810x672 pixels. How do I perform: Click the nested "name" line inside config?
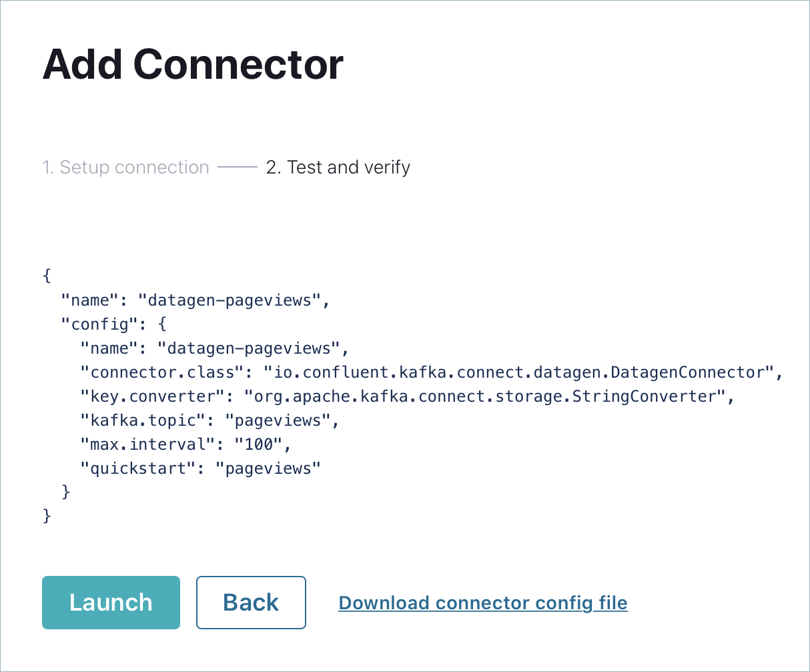click(x=215, y=348)
